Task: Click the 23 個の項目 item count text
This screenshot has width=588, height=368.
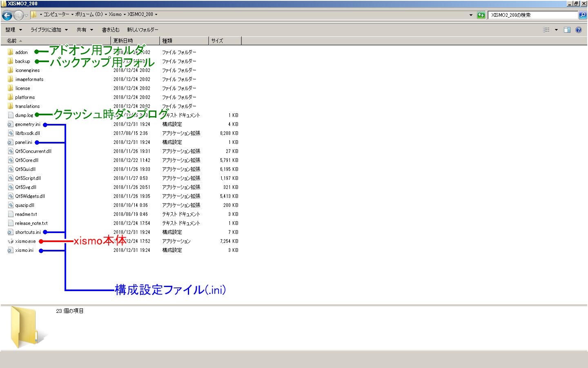Action: coord(70,311)
